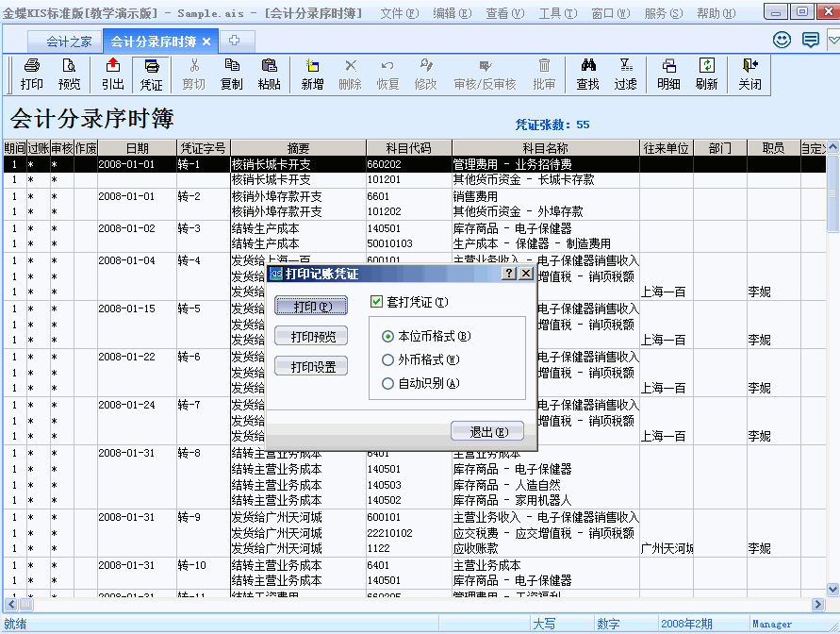The height and width of the screenshot is (634, 840).
Task: Open the 工具 menu
Action: click(x=558, y=13)
